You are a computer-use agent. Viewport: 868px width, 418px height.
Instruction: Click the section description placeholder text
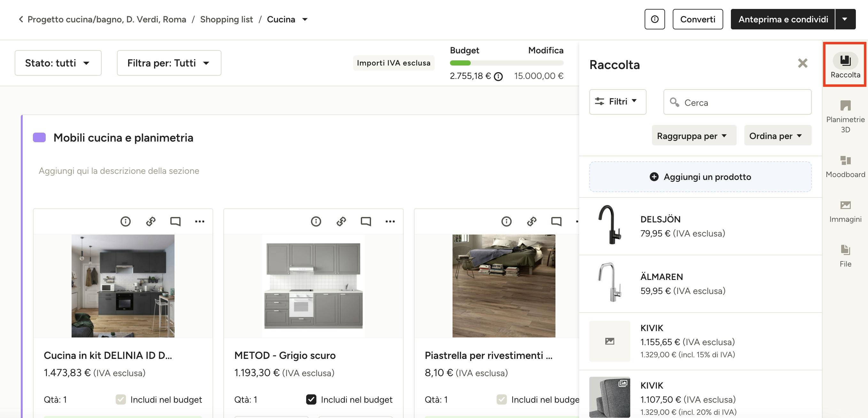tap(119, 171)
